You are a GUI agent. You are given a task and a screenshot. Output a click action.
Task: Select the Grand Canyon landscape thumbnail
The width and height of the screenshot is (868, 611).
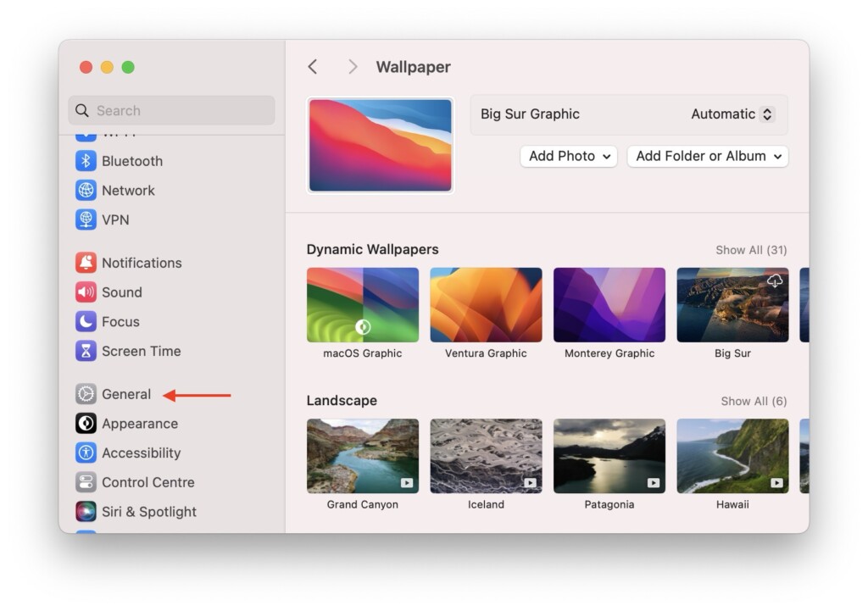363,456
